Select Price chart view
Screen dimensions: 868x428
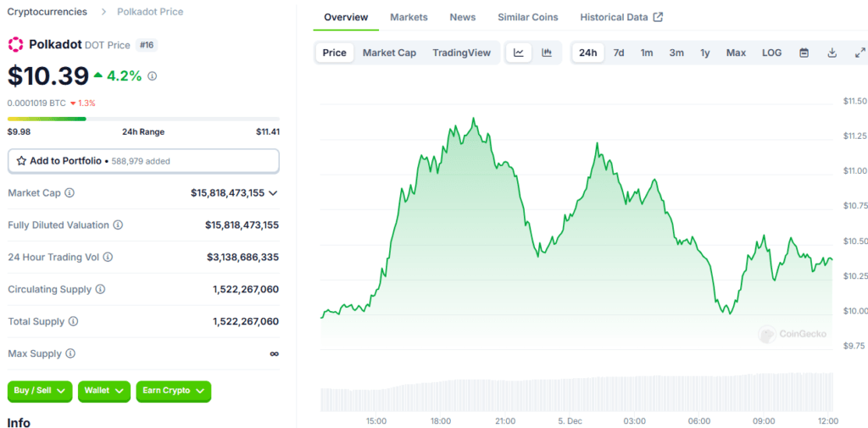[x=334, y=53]
